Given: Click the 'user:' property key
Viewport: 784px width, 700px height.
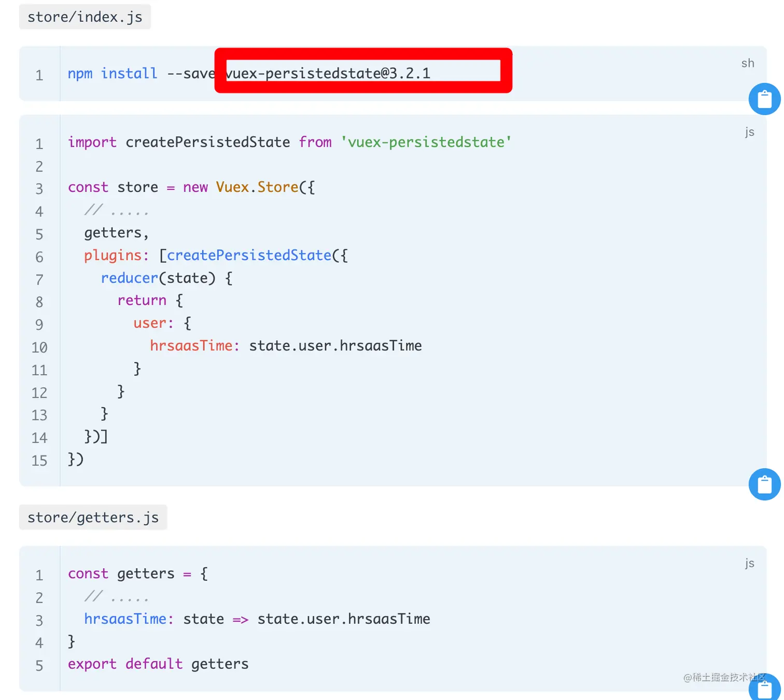Looking at the screenshot, I should 153,323.
